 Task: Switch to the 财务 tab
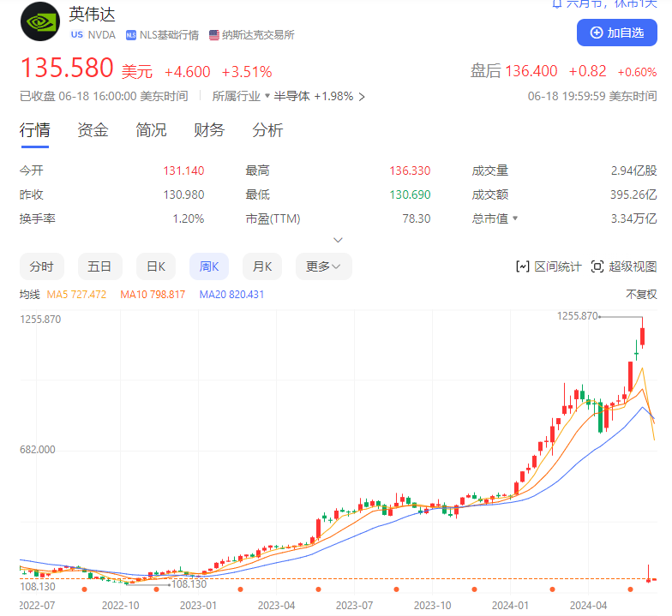point(209,130)
